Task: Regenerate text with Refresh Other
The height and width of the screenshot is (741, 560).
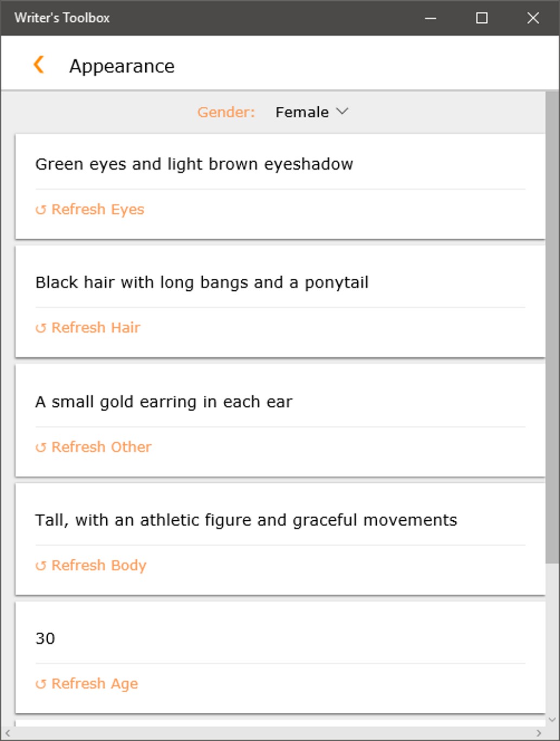Action: click(101, 447)
